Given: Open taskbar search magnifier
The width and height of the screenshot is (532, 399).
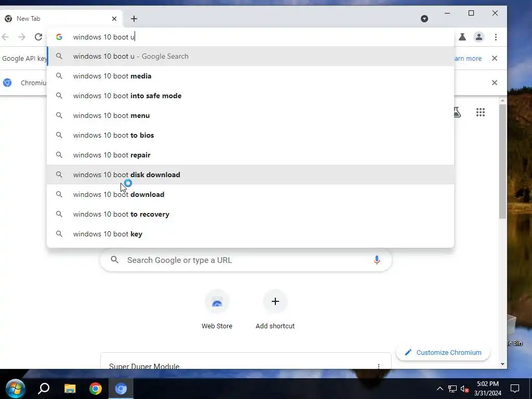Looking at the screenshot, I should [44, 389].
